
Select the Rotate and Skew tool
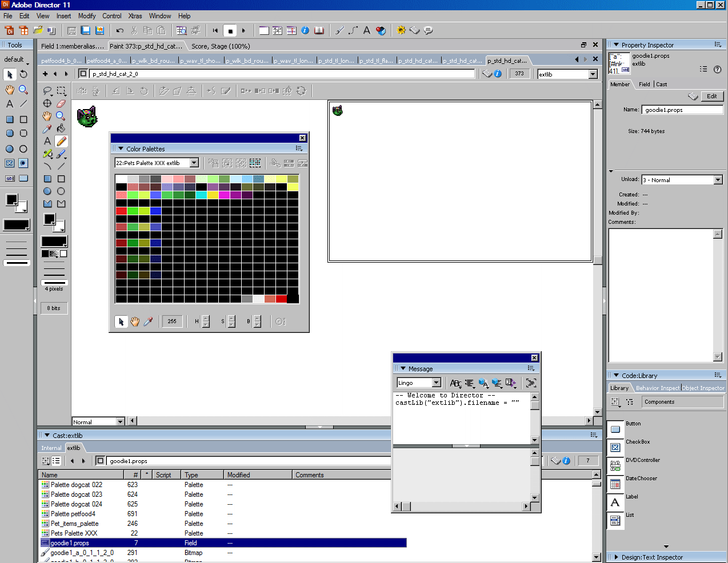click(23, 74)
